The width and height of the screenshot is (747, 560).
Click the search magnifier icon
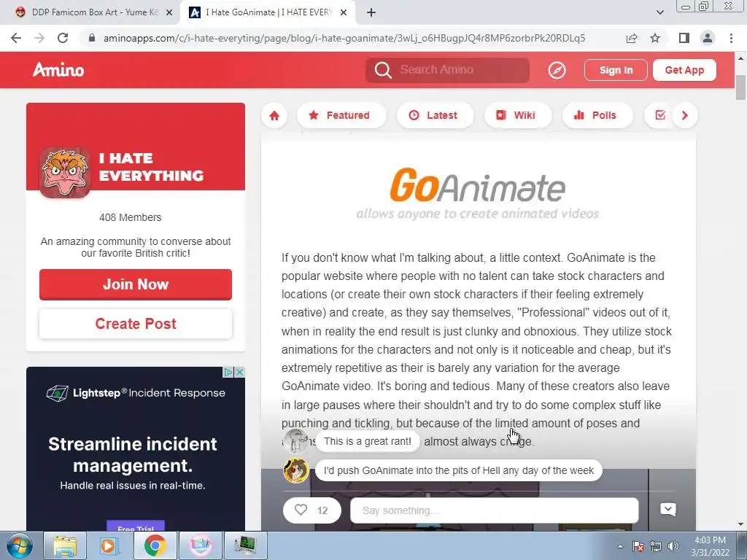tap(382, 70)
